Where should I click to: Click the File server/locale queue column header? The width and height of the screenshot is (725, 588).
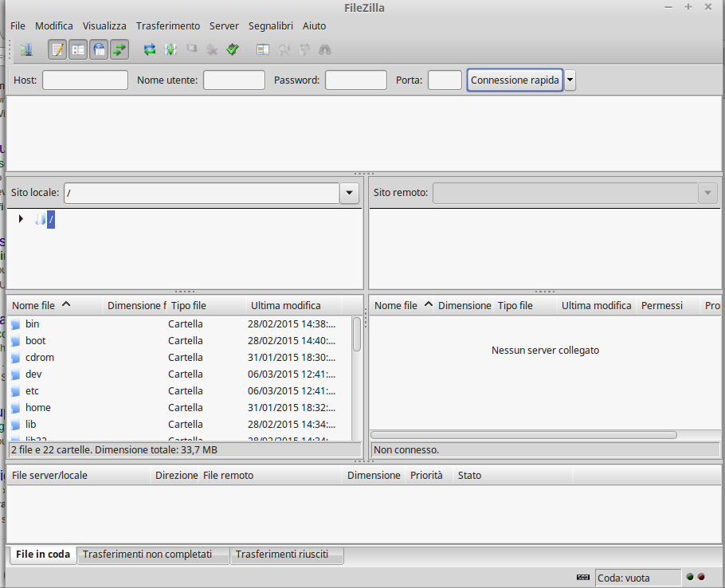point(79,475)
